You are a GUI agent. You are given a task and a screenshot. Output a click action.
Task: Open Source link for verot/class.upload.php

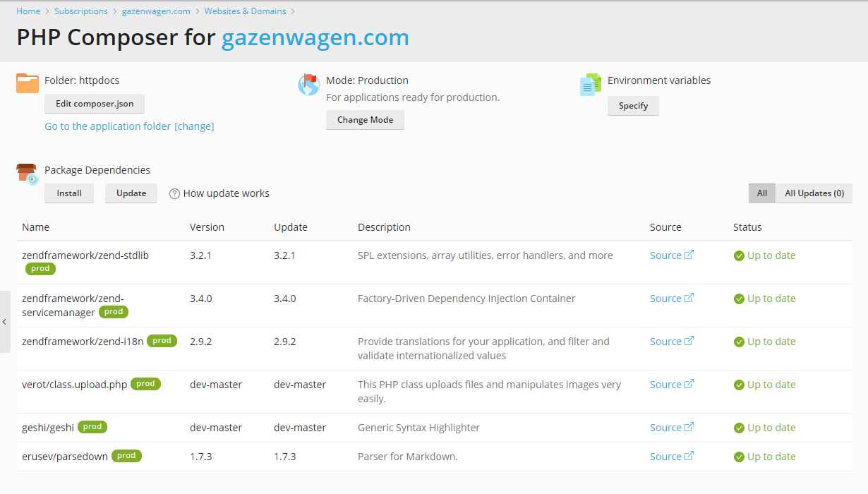665,385
